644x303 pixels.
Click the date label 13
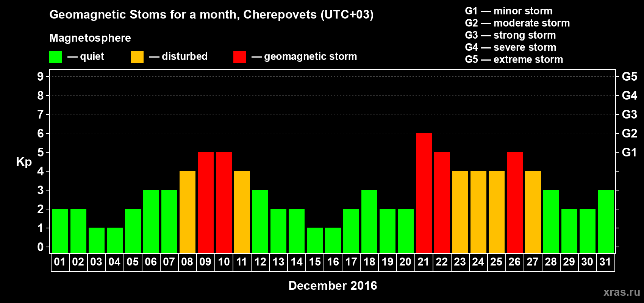(x=278, y=262)
